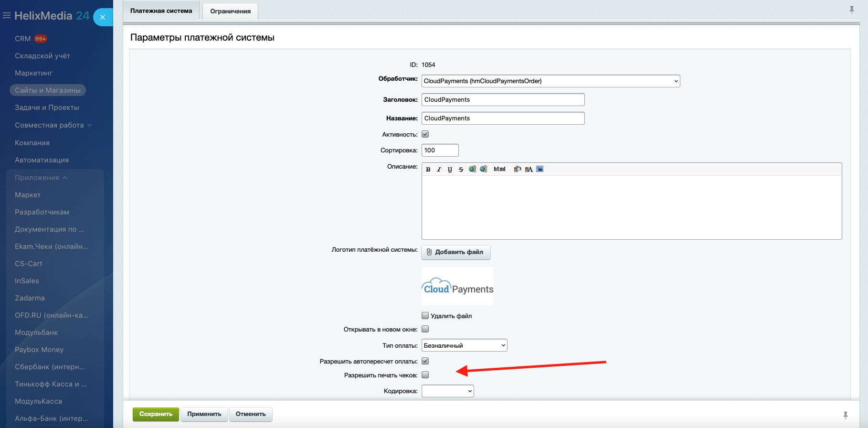Check the Удалить файл checkbox
This screenshot has width=868, height=428.
[x=425, y=315]
